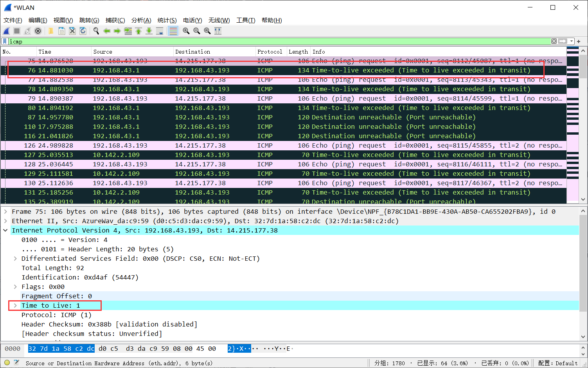Open capture file properties from status bar icon
The image size is (588, 368).
tap(17, 363)
